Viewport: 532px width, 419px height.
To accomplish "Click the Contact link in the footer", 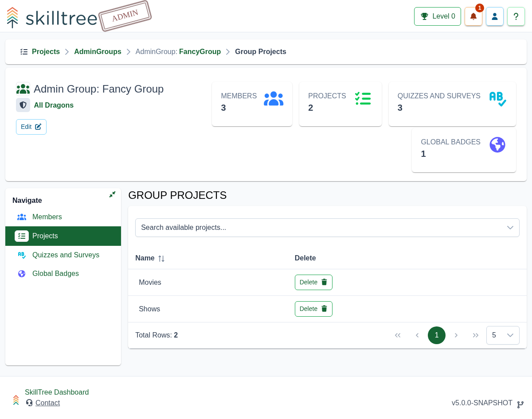I will pyautogui.click(x=47, y=403).
